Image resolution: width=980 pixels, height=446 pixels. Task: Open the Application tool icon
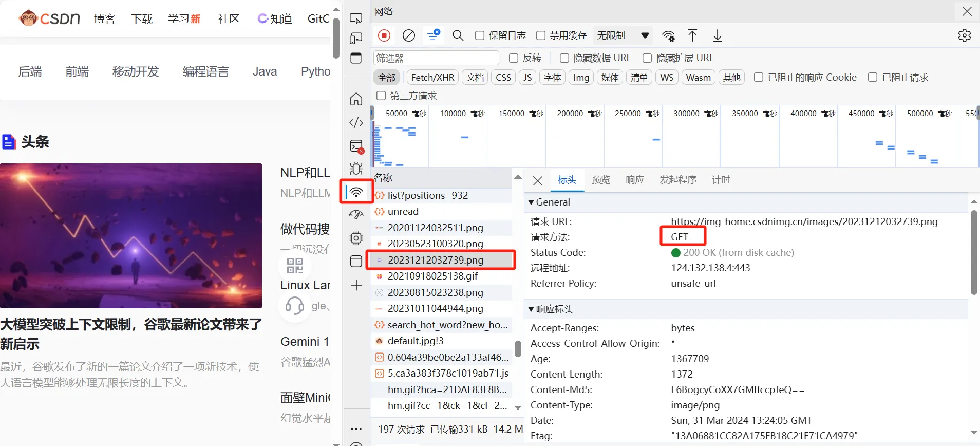(x=356, y=261)
